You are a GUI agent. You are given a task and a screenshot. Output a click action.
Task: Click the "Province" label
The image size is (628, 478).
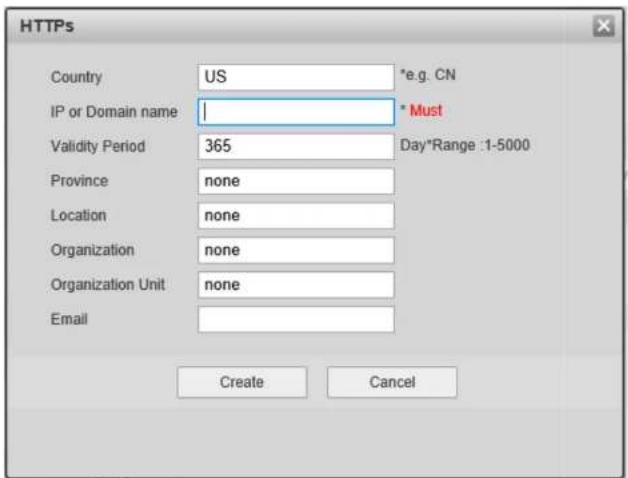point(79,181)
